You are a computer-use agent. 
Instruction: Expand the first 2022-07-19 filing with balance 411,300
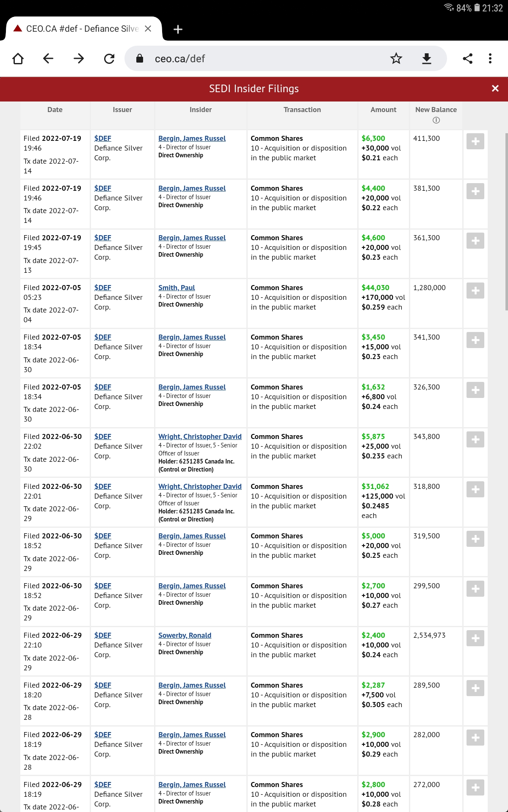(x=475, y=141)
